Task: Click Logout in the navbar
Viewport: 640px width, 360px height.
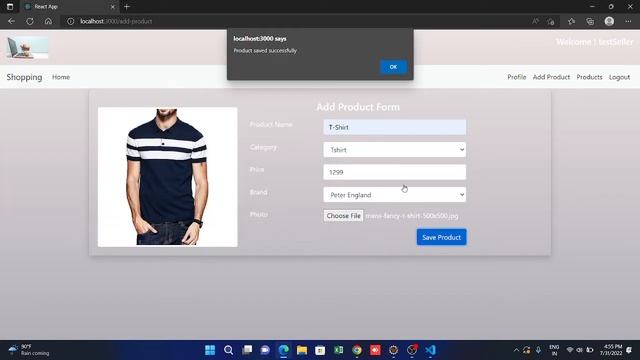Action: click(619, 77)
